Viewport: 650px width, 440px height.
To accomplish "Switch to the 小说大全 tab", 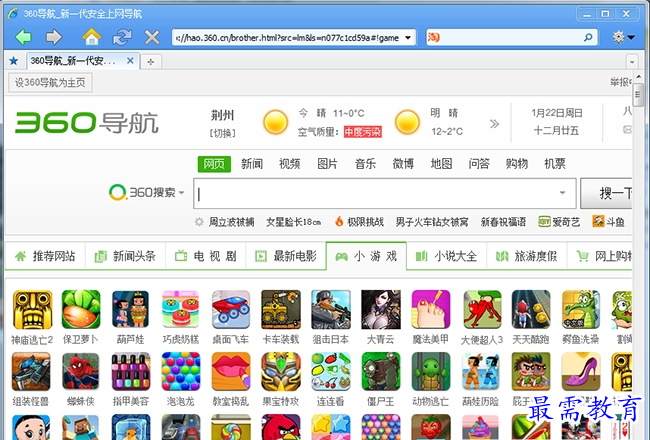I will (x=446, y=256).
